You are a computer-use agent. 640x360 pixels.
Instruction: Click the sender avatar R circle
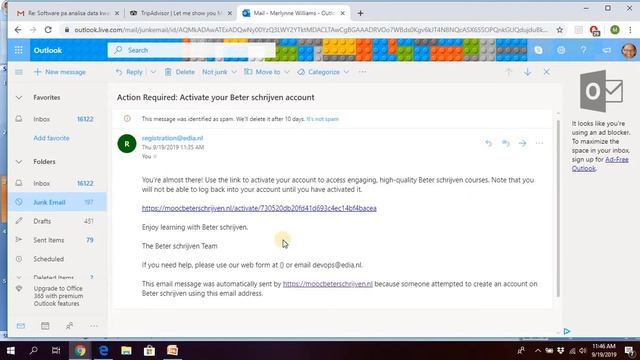(x=127, y=144)
